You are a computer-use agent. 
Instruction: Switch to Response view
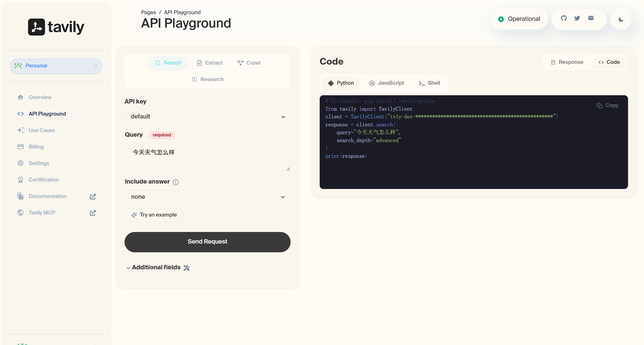(567, 62)
